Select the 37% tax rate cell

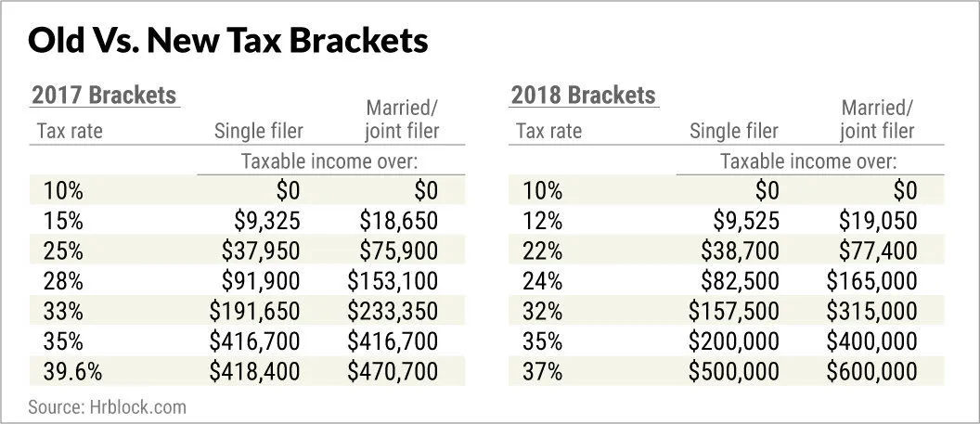click(542, 372)
